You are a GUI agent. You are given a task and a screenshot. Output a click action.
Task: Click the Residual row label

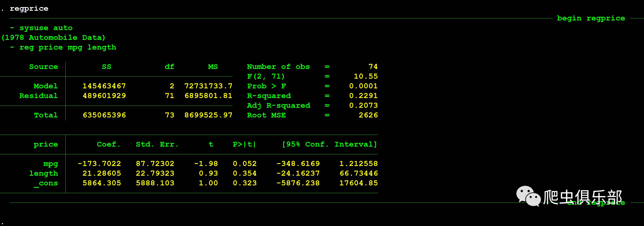pyautogui.click(x=39, y=96)
